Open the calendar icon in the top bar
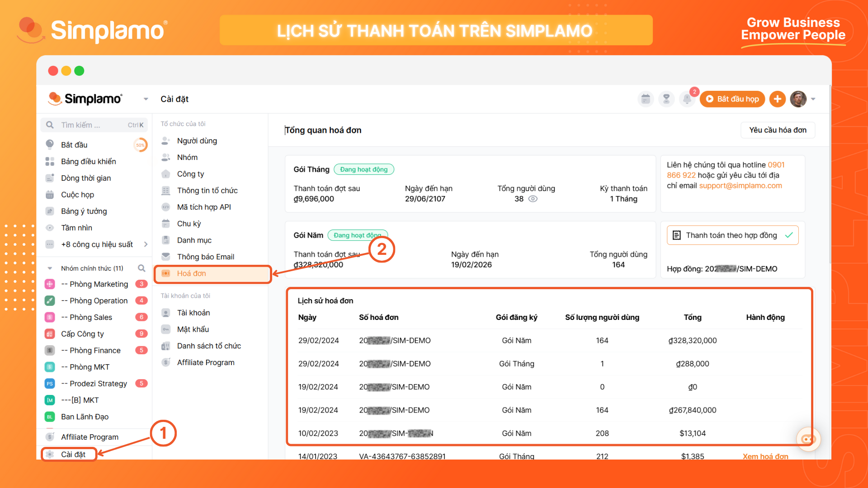 click(646, 99)
